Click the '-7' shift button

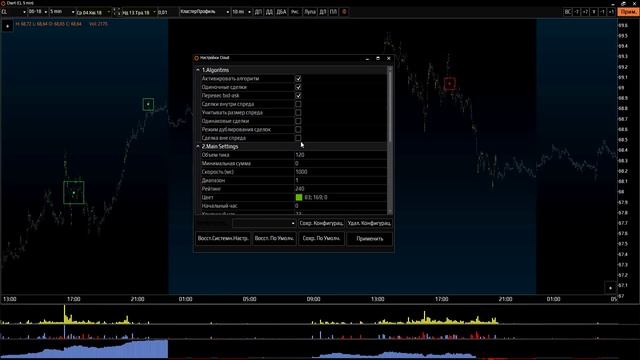click(577, 12)
